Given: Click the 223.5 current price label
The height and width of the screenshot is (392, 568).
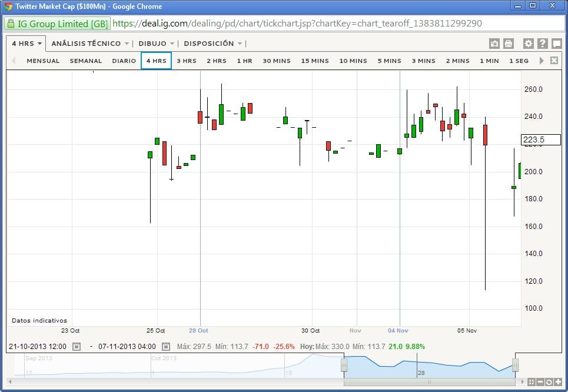Looking at the screenshot, I should coord(541,140).
